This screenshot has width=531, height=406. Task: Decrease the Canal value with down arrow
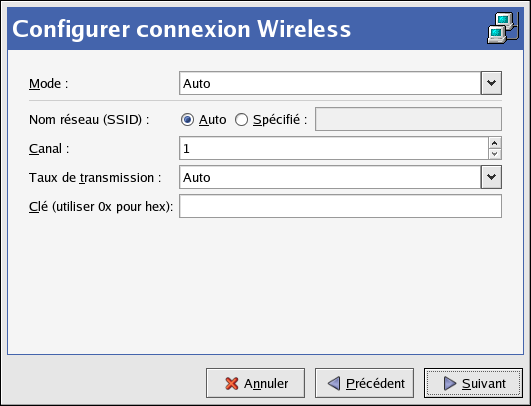[495, 154]
